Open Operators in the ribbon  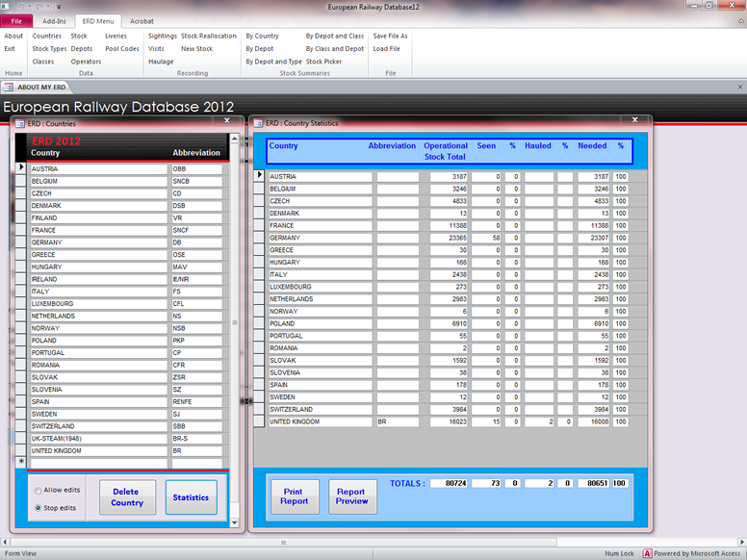coord(86,62)
